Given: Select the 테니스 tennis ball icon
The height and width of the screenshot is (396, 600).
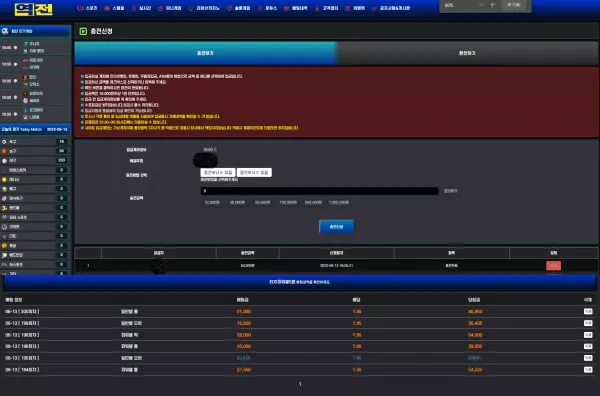Looking at the screenshot, I should click(4, 179).
